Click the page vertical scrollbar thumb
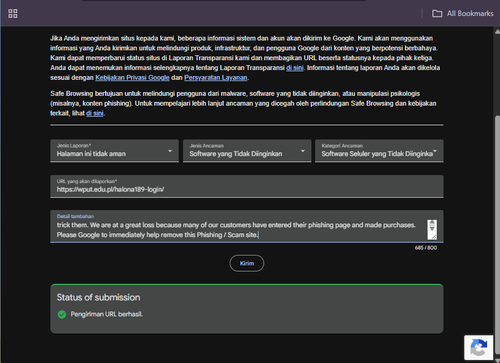Image resolution: width=500 pixels, height=363 pixels. [497, 233]
